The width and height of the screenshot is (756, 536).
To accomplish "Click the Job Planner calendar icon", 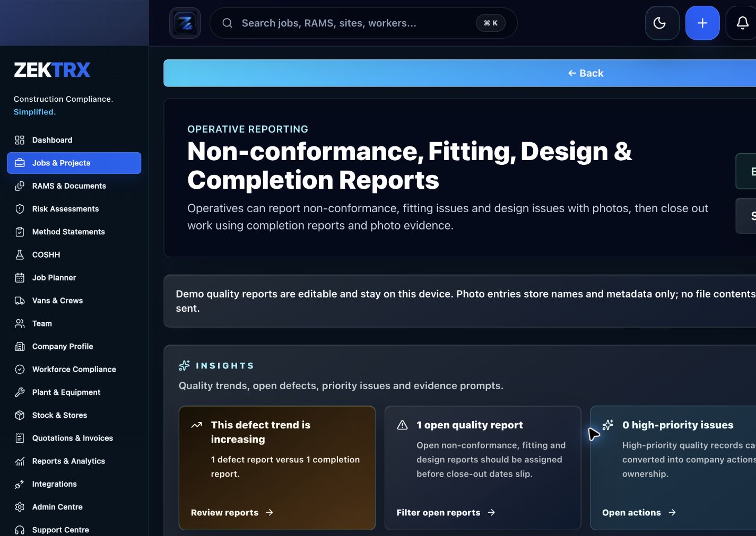I will [x=20, y=277].
